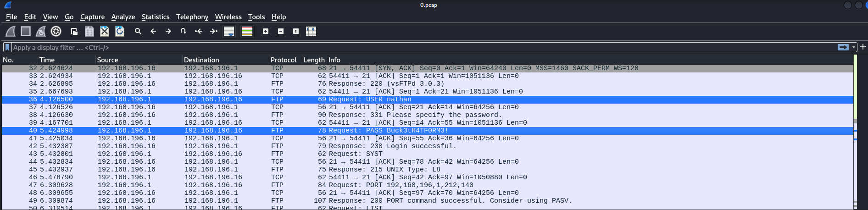This screenshot has width=868, height=210.
Task: Reload the capture file
Action: click(120, 31)
